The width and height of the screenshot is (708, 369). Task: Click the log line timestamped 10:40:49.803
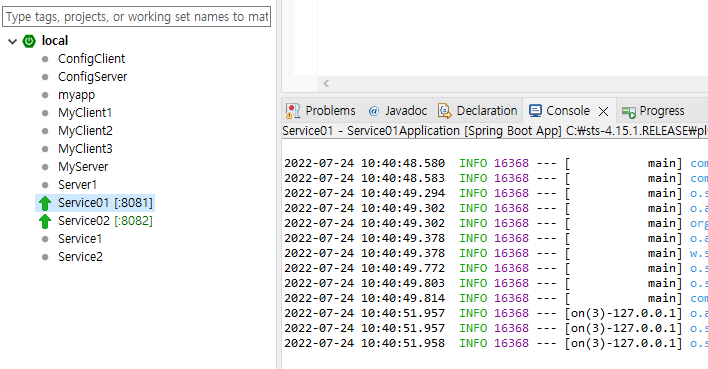[x=495, y=283]
